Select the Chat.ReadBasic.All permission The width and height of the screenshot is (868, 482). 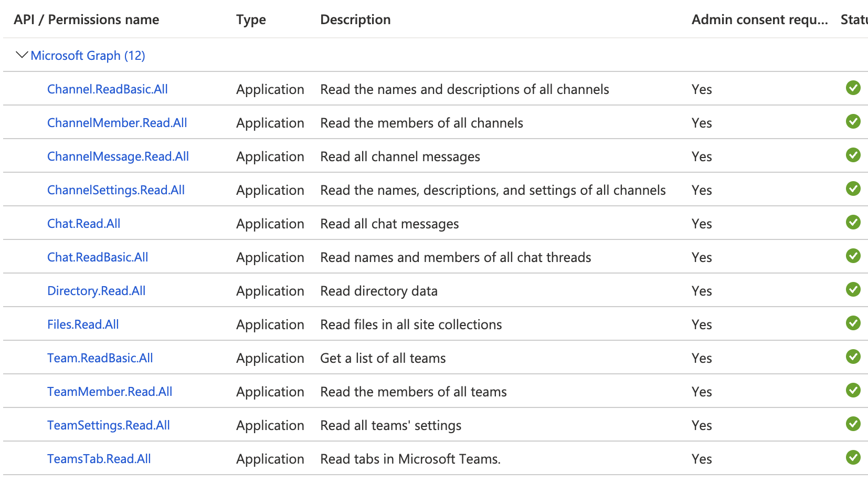click(x=98, y=257)
